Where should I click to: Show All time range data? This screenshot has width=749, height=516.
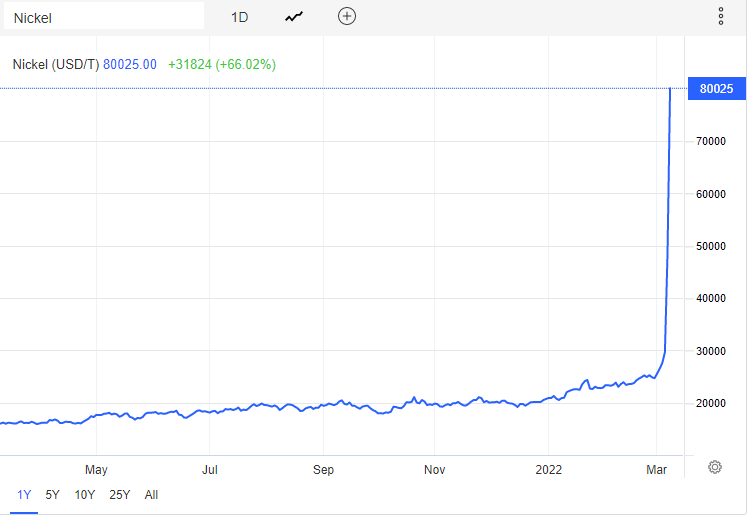[x=151, y=494]
